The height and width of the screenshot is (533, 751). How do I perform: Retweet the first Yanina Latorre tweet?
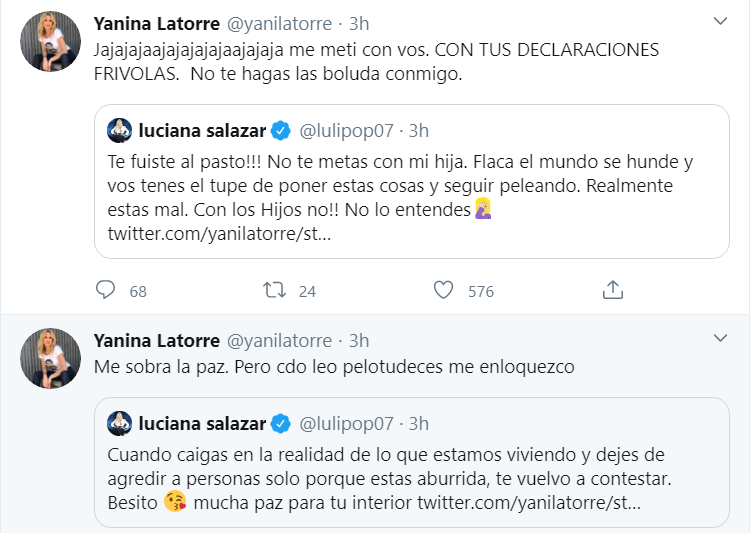point(274,290)
